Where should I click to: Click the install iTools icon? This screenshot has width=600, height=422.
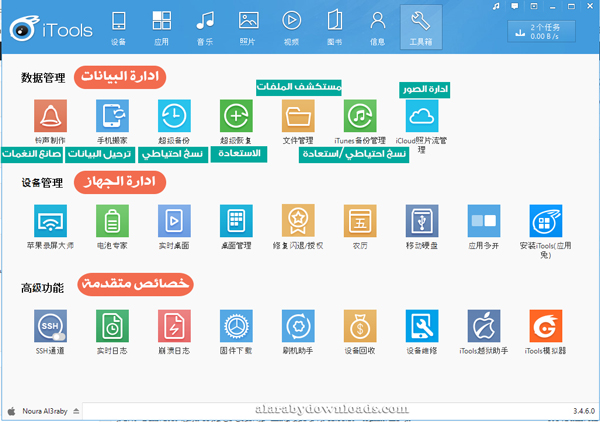click(x=546, y=221)
